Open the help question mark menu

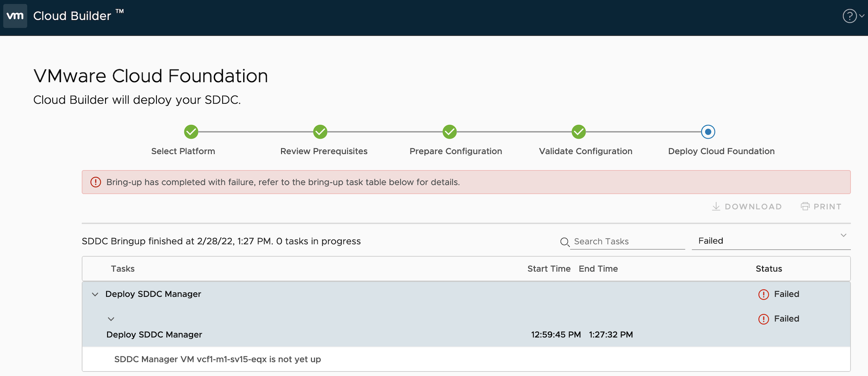(x=849, y=16)
